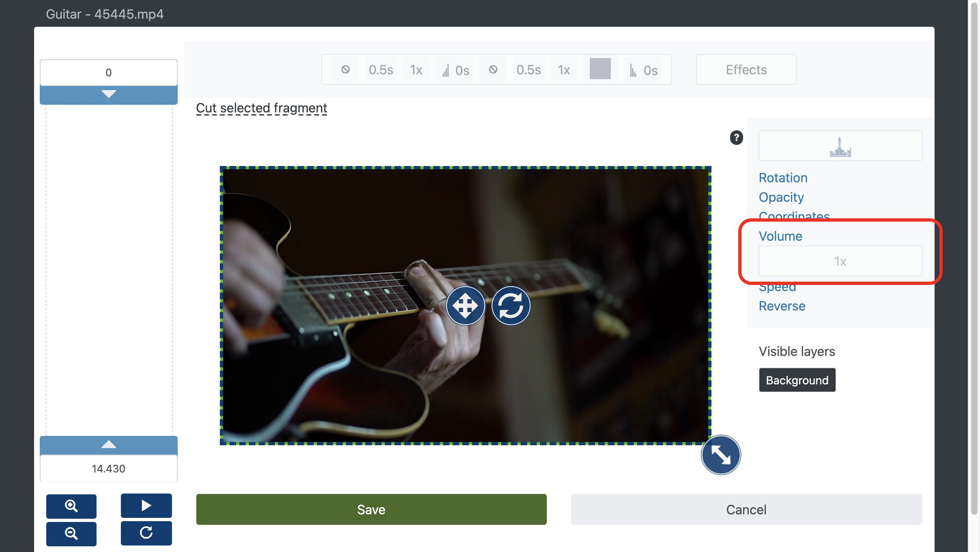Edit the Volume value input field
The width and height of the screenshot is (980, 552).
pos(840,261)
